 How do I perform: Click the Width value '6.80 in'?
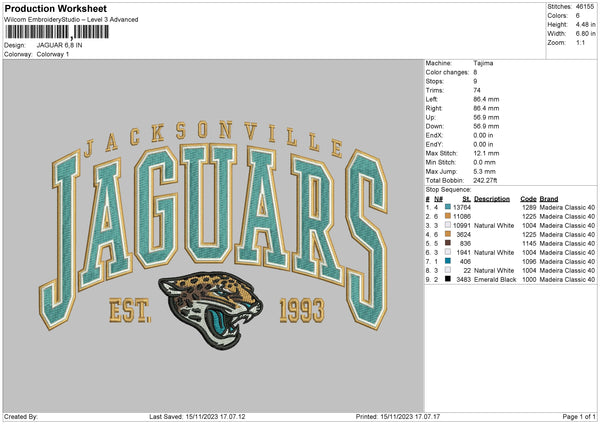585,34
